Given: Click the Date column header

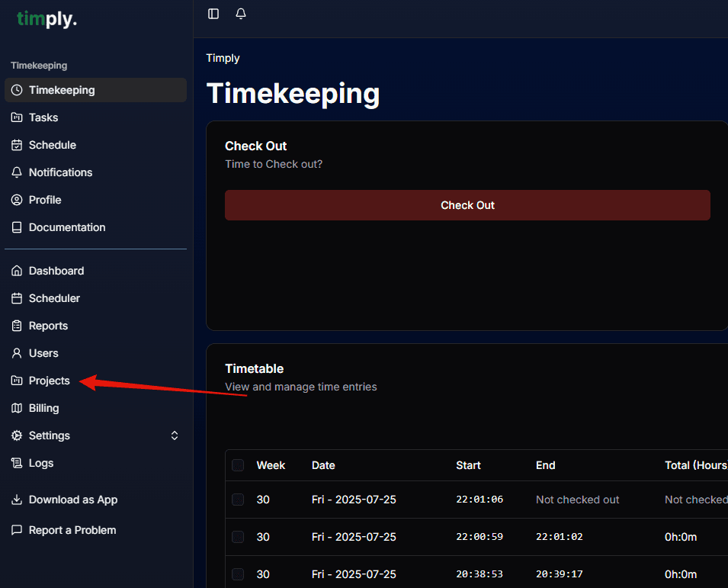Looking at the screenshot, I should click(323, 465).
